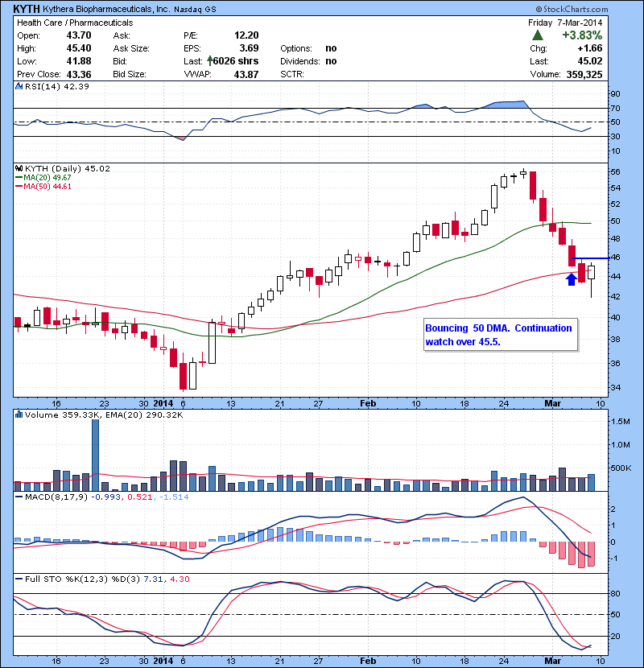Click the tall volume spike bar near Dec 23

click(x=96, y=455)
